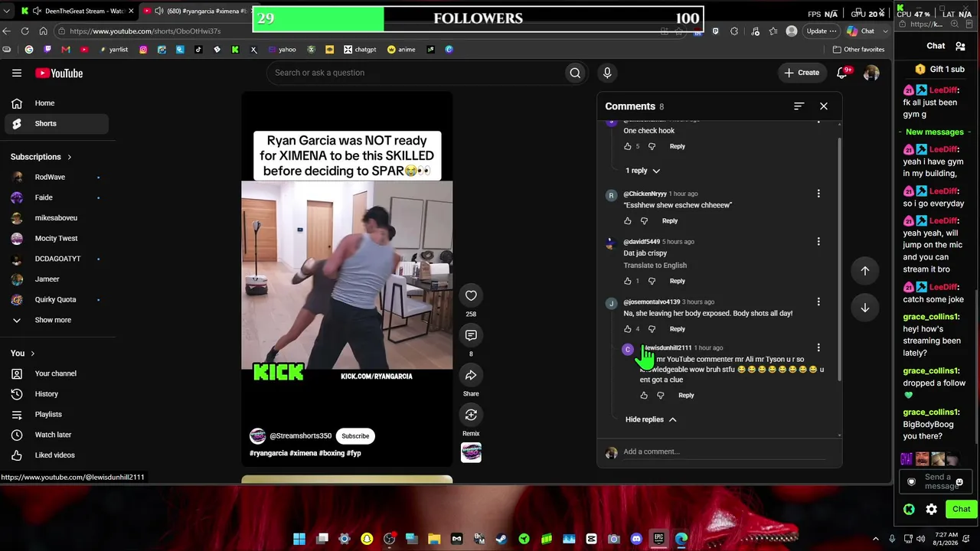This screenshot has height=551, width=980.
Task: Open options for @ChickenNryyy comment
Action: point(818,194)
